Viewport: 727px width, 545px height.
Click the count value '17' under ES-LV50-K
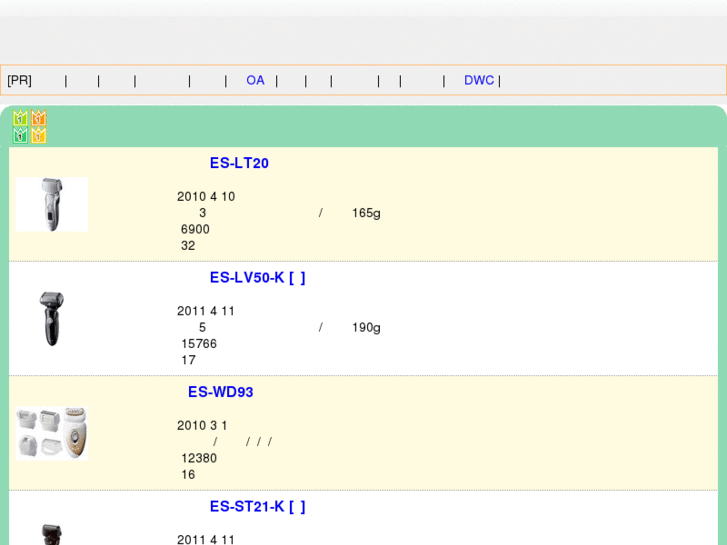tap(188, 360)
